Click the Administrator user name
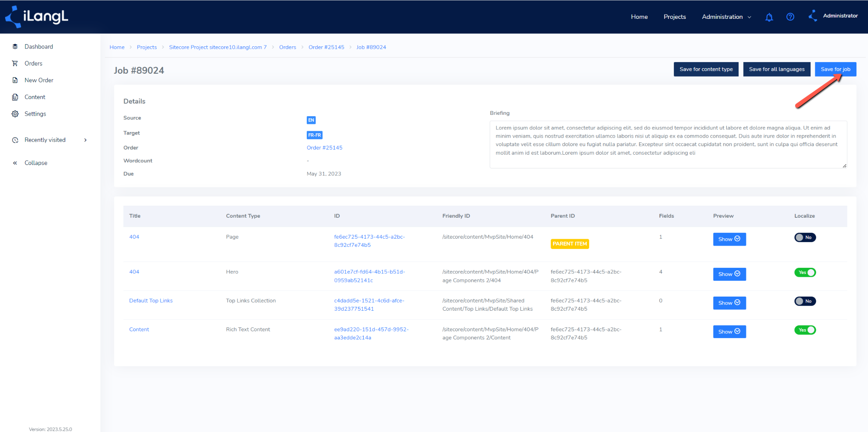This screenshot has width=868, height=432. (840, 16)
